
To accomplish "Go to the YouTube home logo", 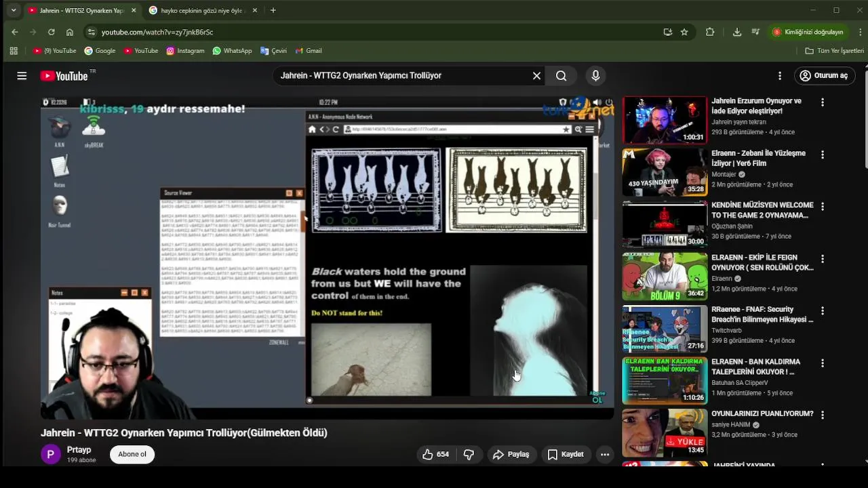I will click(64, 76).
